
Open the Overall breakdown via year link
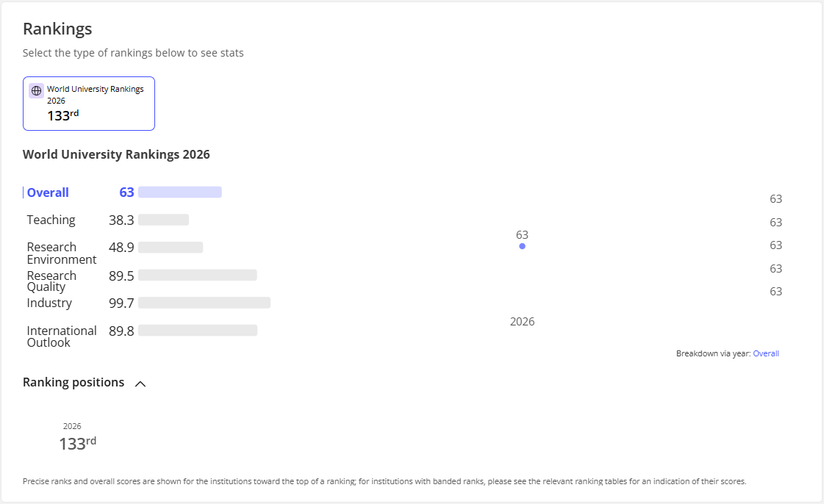pyautogui.click(x=766, y=353)
